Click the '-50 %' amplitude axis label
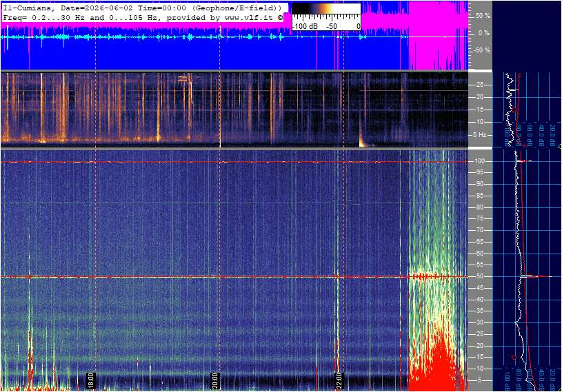This screenshot has width=562, height=392. (x=482, y=50)
